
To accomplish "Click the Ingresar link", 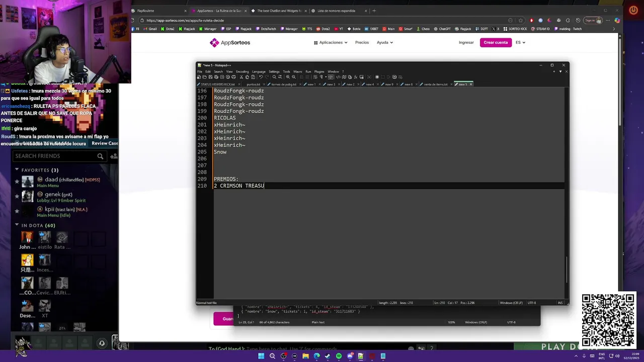I will pyautogui.click(x=466, y=43).
